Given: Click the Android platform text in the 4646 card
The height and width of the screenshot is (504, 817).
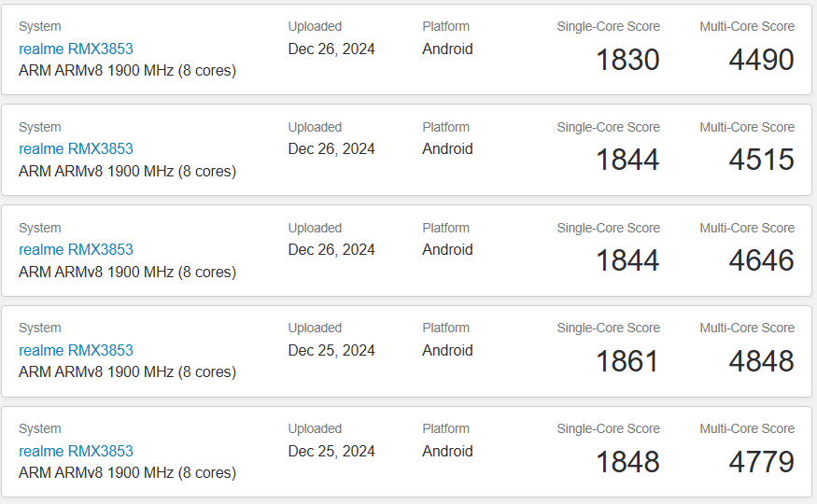Looking at the screenshot, I should (x=447, y=250).
